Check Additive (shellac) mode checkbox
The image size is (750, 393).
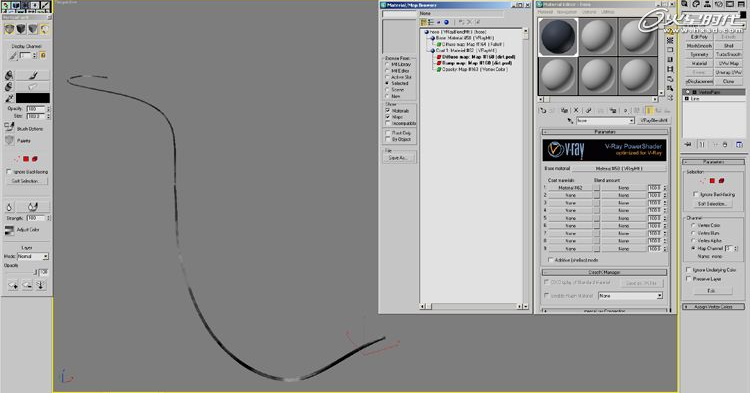(x=551, y=260)
